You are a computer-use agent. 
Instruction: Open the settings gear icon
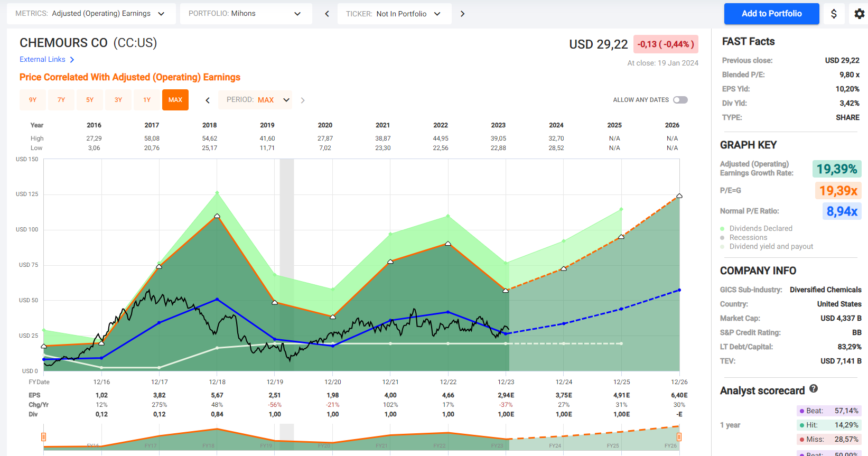click(860, 14)
